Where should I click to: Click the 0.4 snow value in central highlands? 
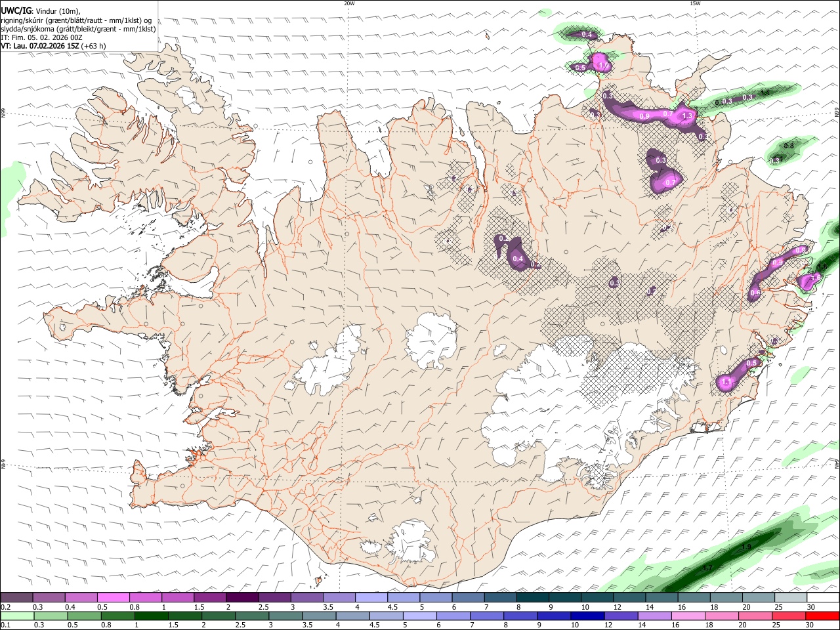[x=518, y=259]
